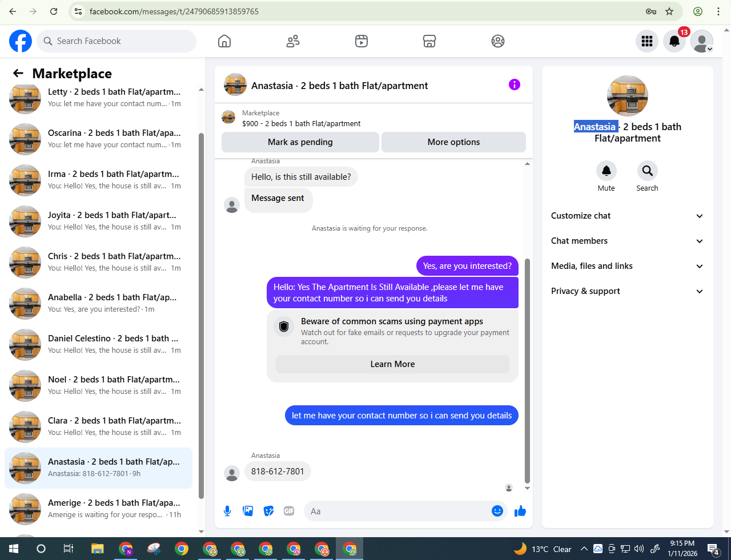Click the 'Yes, are you interested?' message

[x=467, y=266]
